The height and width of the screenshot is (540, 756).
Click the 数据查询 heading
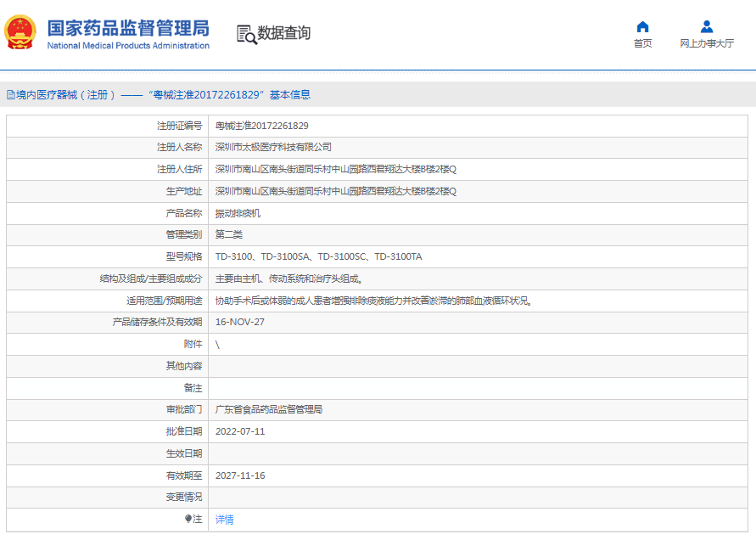284,33
